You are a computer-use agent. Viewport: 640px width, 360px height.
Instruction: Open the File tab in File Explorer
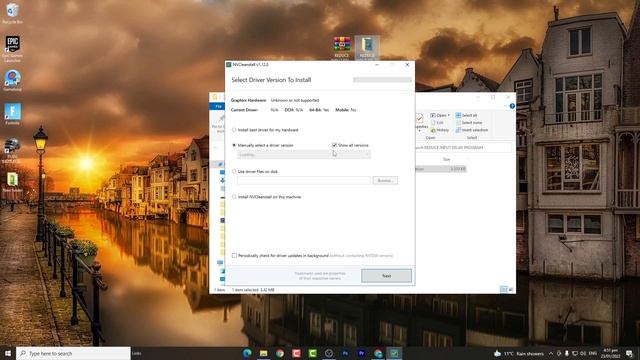[x=218, y=107]
